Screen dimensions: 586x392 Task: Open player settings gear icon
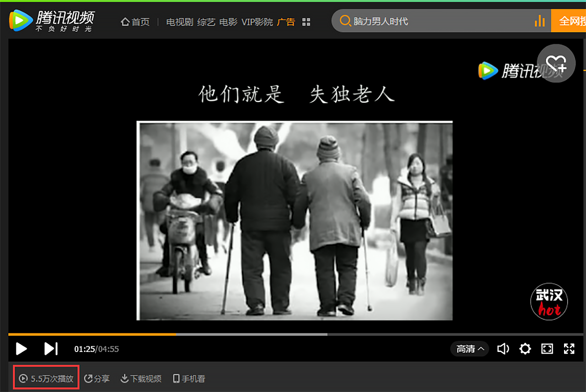(x=525, y=349)
